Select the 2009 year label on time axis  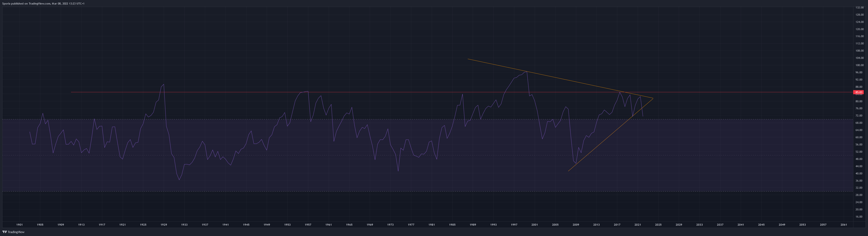tap(576, 224)
